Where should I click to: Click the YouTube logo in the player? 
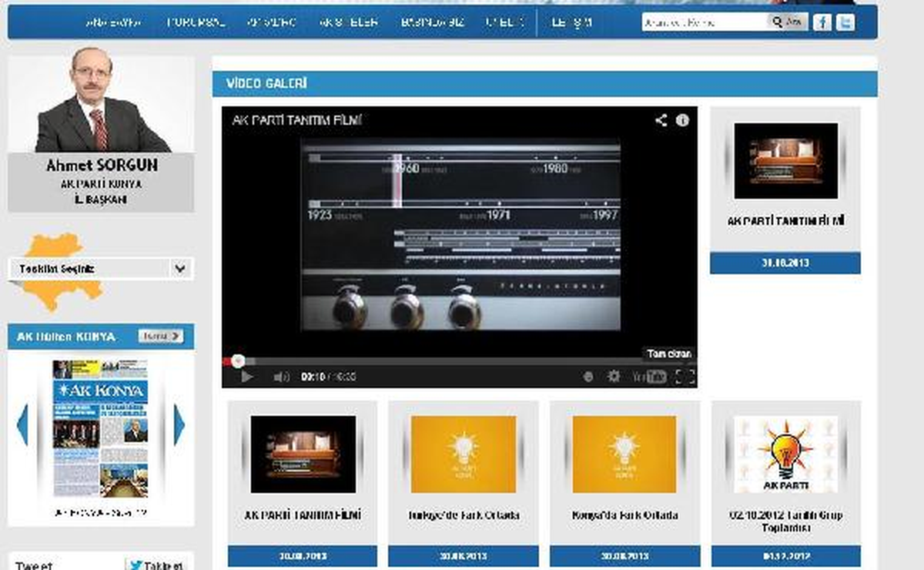click(x=648, y=377)
